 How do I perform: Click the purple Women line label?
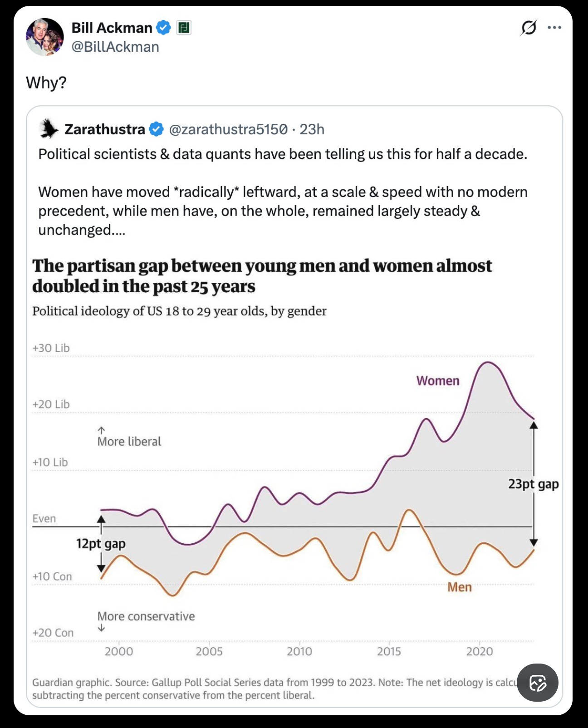[438, 381]
